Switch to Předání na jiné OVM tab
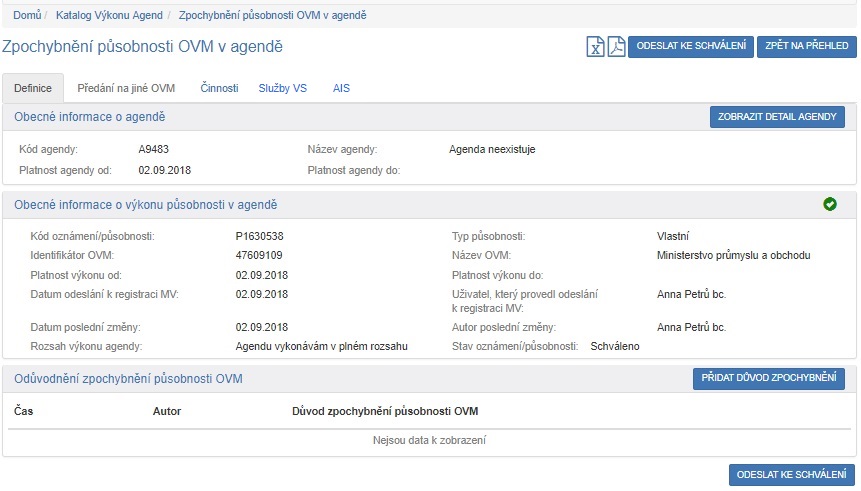Image resolution: width=861 pixels, height=491 pixels. click(x=126, y=88)
